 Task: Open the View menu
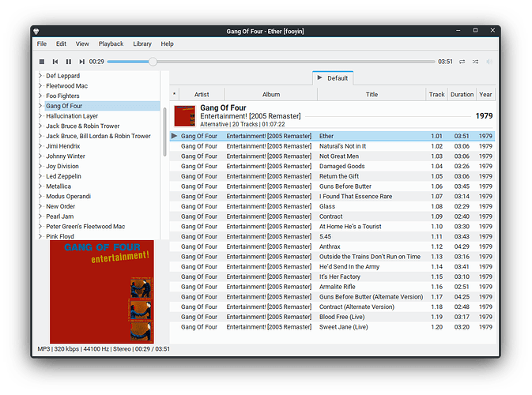coord(82,43)
